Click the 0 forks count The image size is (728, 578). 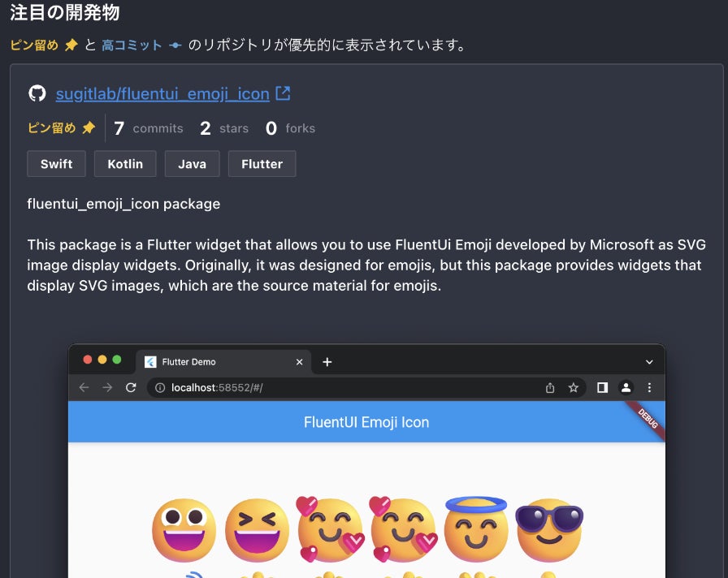(291, 128)
